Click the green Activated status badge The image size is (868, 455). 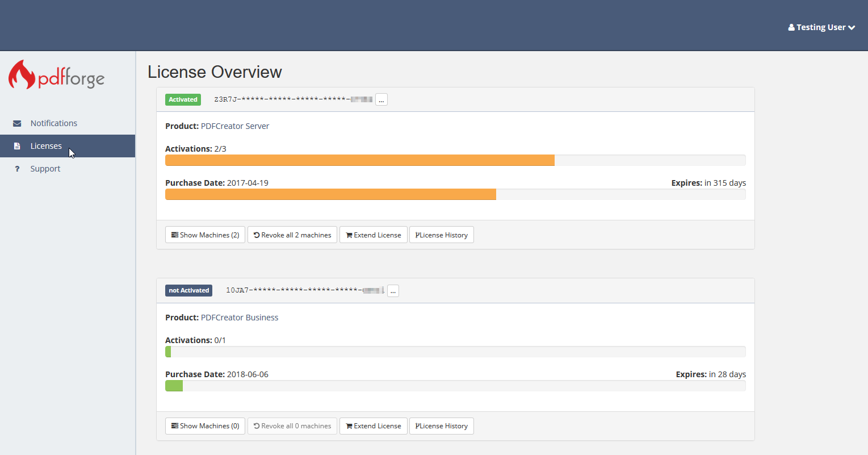[183, 99]
